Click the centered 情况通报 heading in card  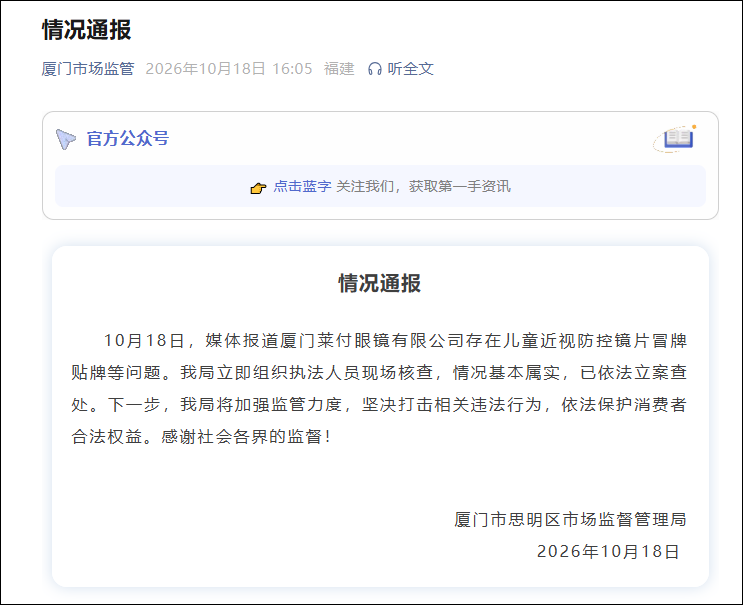click(380, 283)
